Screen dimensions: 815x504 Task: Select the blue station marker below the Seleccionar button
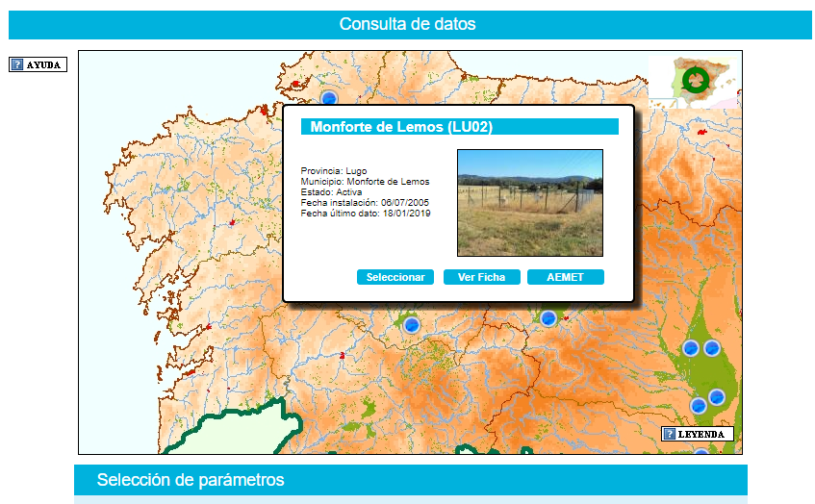click(412, 325)
